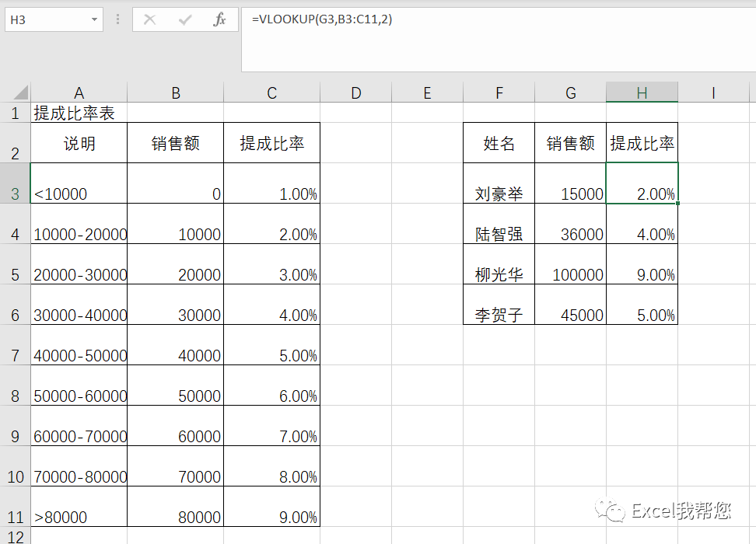Select row 1 header
Screen dimensions: 756x544
tap(16, 113)
